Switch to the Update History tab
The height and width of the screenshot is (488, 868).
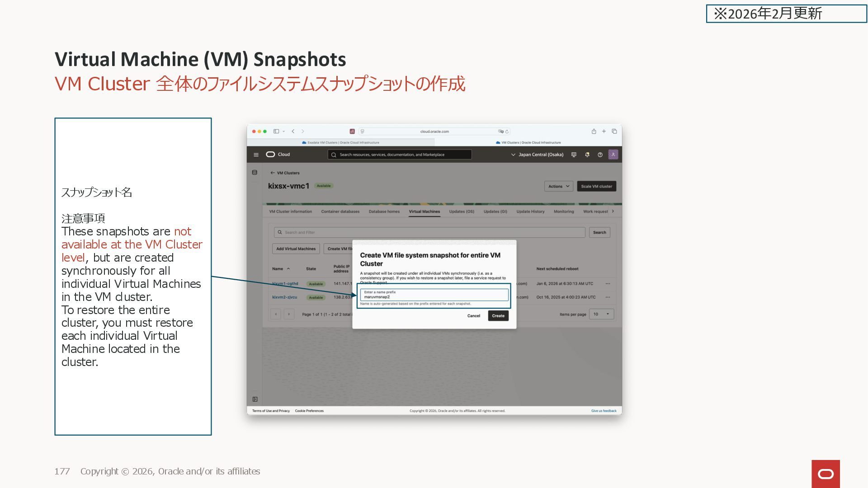(x=530, y=211)
